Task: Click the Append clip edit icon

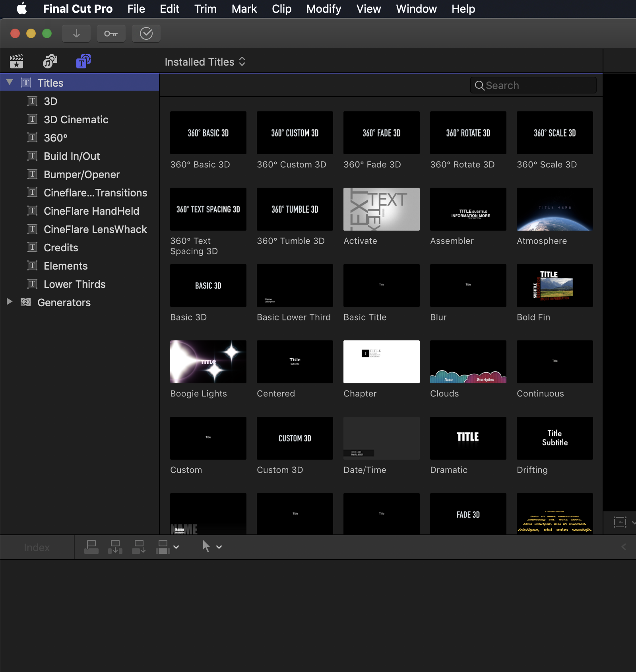Action: tap(139, 547)
